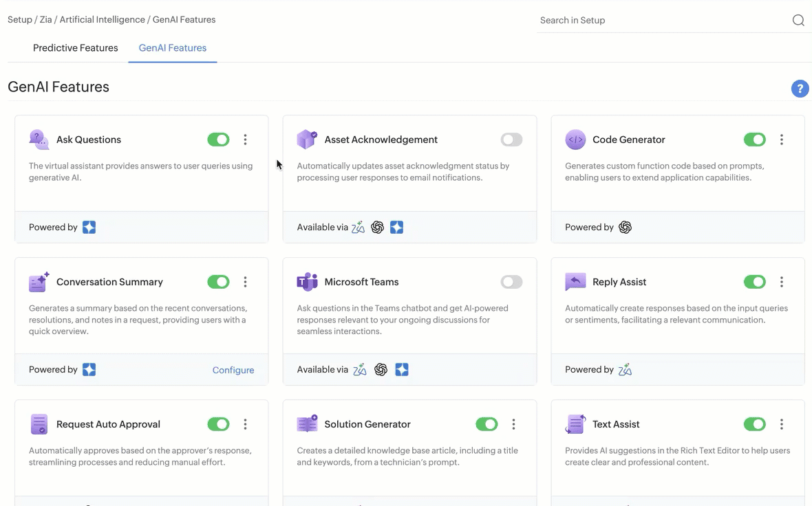Click the Conversation Summary feature icon

[x=39, y=282]
